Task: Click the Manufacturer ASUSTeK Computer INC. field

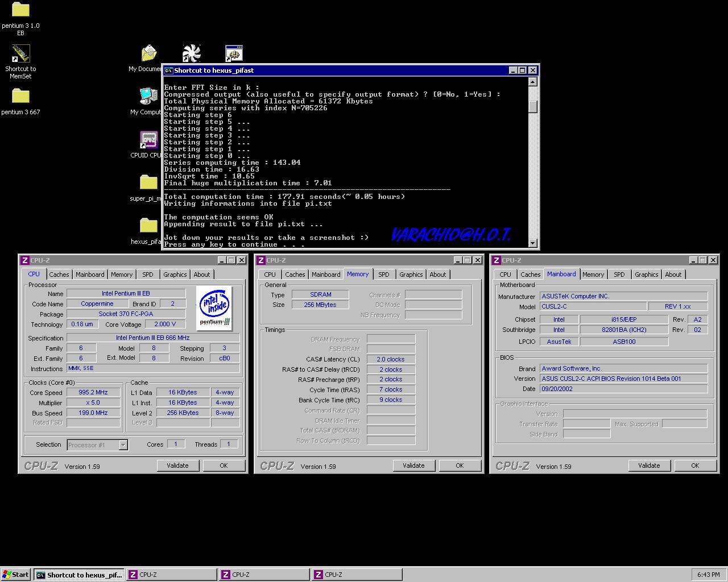Action: [623, 296]
